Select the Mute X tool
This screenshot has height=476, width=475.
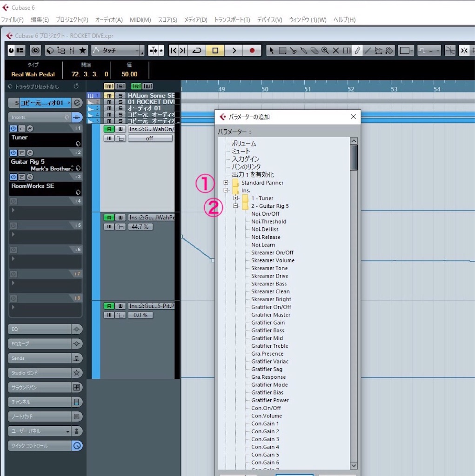[x=336, y=51]
